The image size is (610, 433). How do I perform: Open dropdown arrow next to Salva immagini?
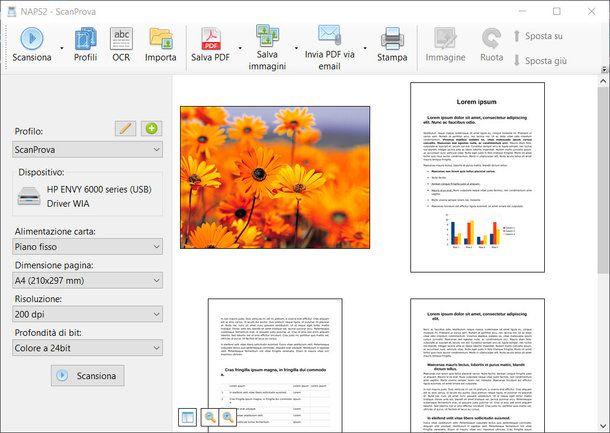[x=296, y=48]
